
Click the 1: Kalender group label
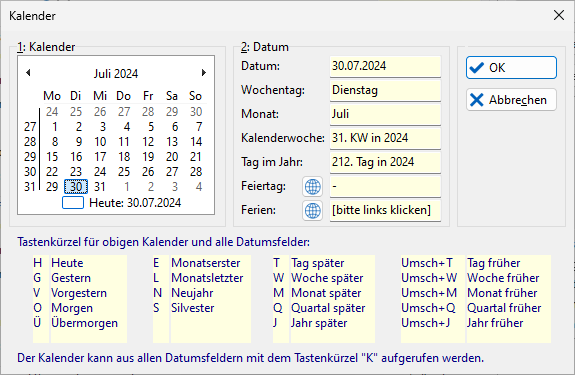point(46,47)
